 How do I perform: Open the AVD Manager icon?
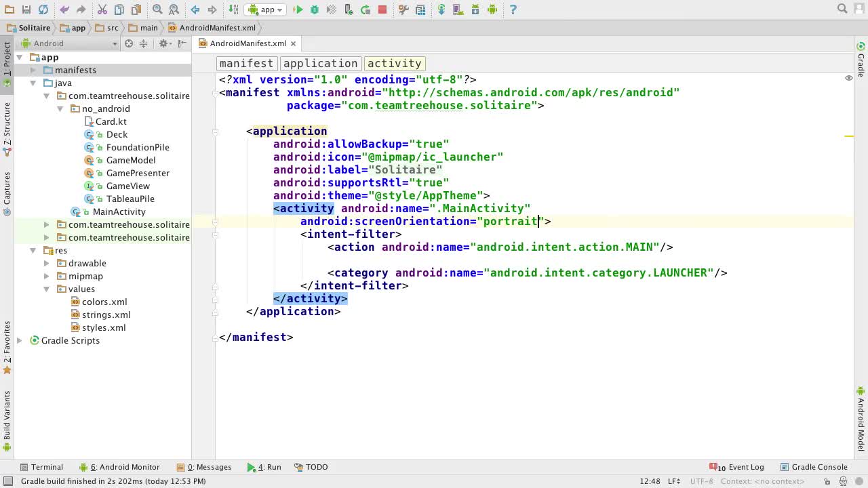click(458, 9)
